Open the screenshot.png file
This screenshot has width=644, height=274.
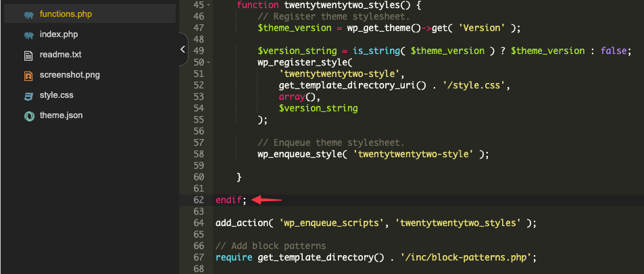[70, 75]
